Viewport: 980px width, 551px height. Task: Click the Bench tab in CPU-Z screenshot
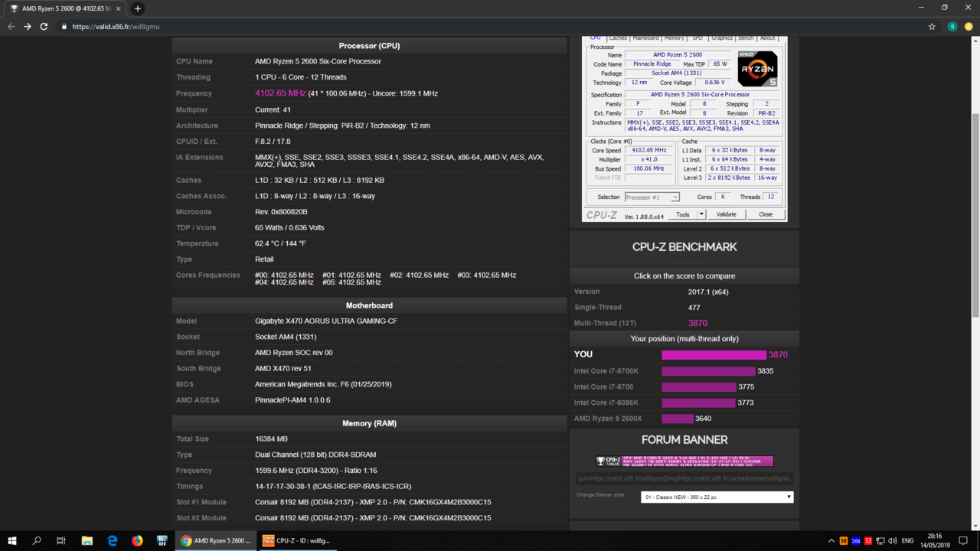(746, 37)
